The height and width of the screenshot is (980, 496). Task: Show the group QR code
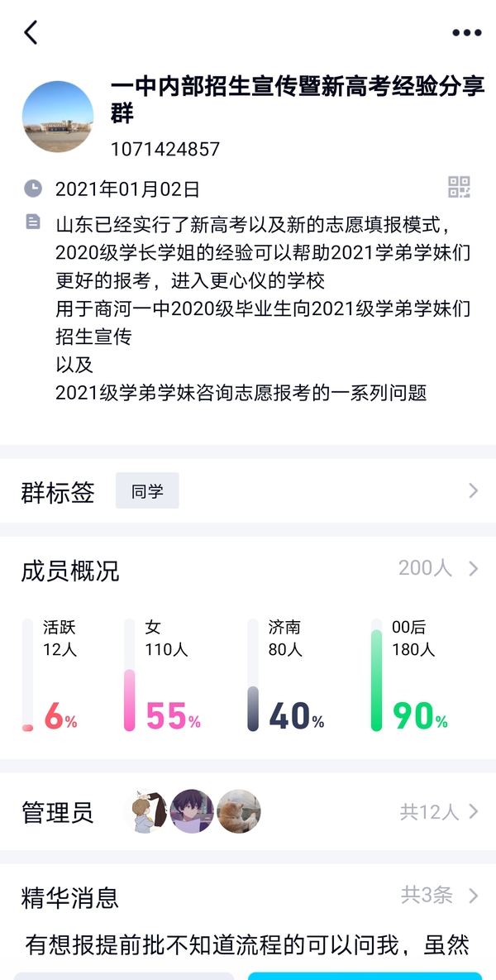tap(459, 187)
